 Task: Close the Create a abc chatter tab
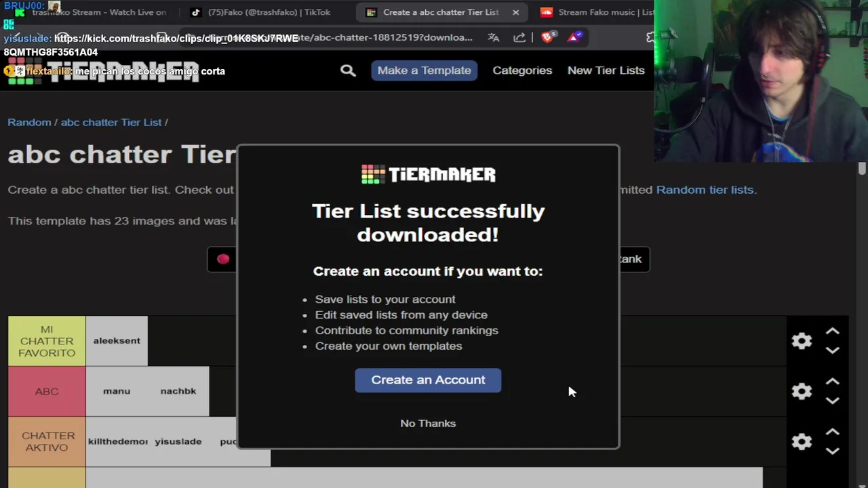coord(515,12)
